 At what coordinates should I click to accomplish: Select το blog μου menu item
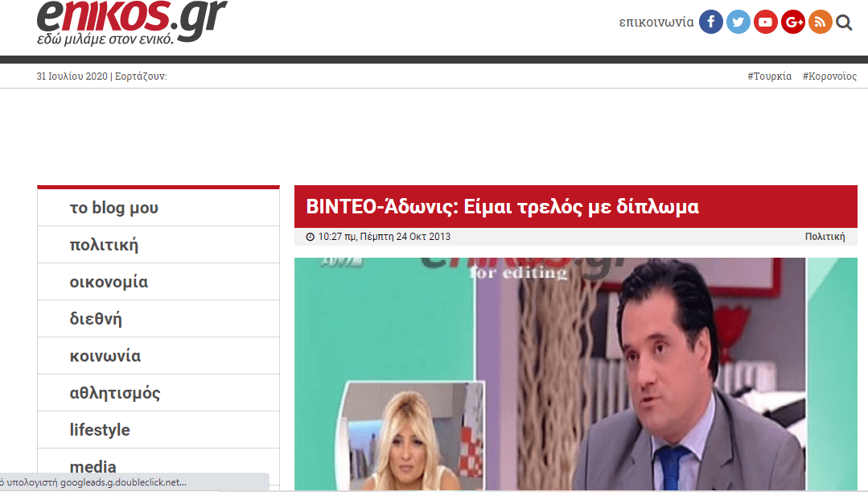pos(114,208)
